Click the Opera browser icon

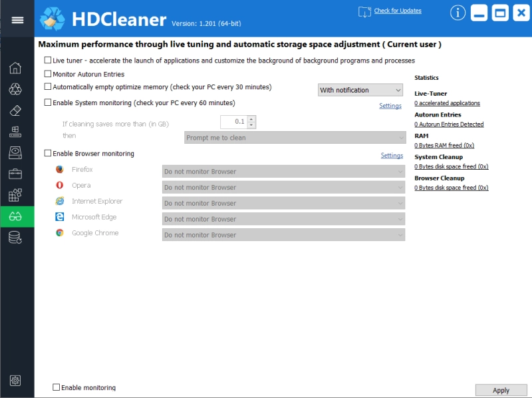[60, 185]
